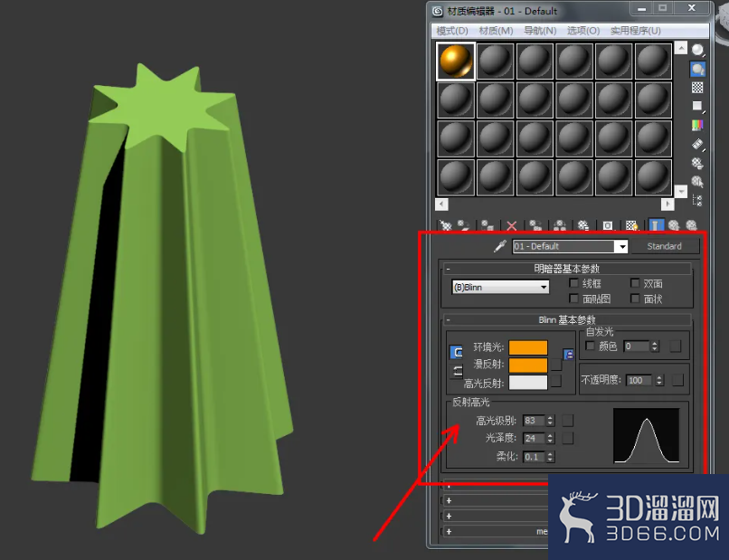Screen dimensions: 729x560
Task: Click the Go to Parent icon
Action: pos(674,225)
